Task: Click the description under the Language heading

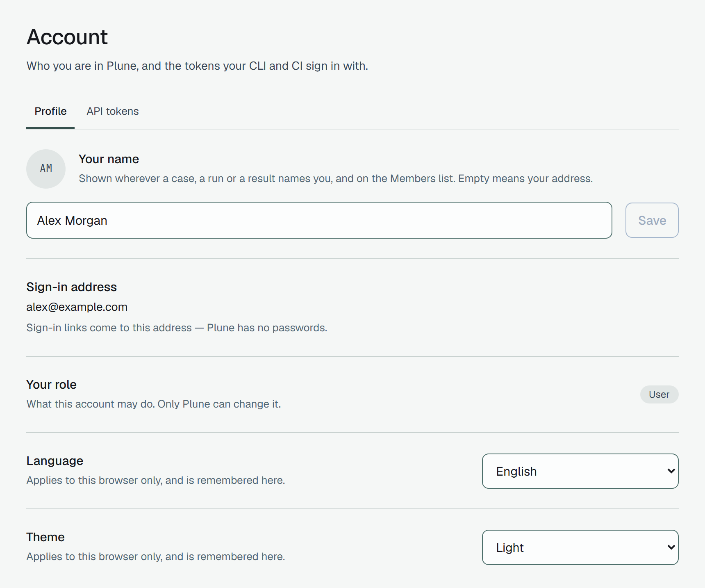Action: [156, 480]
